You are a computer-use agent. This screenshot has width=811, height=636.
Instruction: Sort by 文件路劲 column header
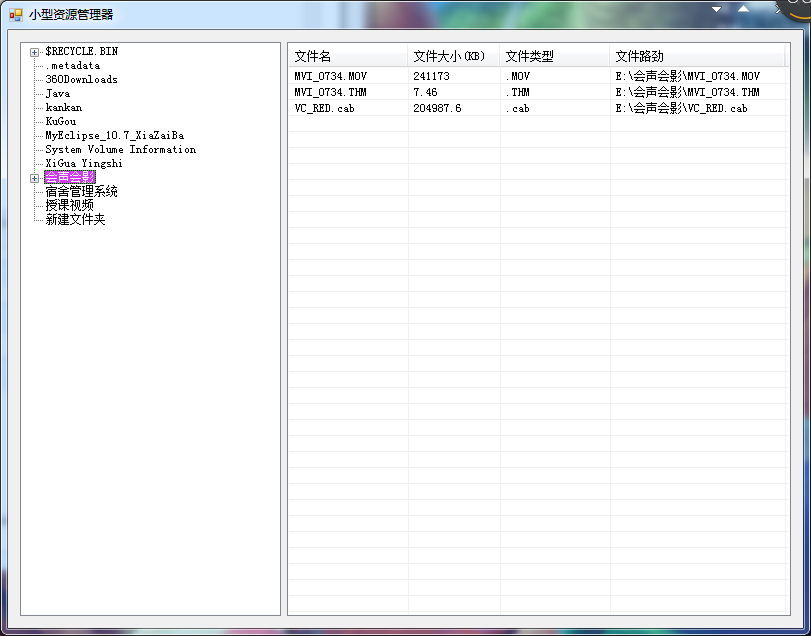click(697, 56)
